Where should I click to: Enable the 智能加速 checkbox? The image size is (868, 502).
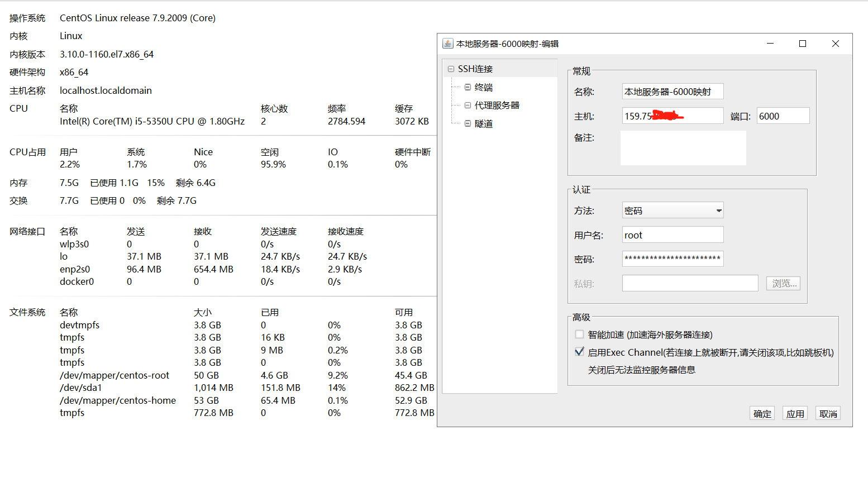579,334
